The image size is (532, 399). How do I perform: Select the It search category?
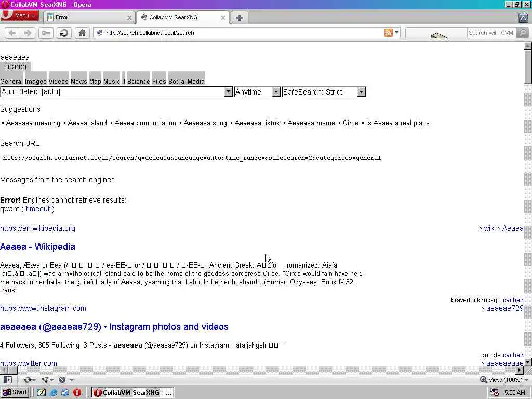click(124, 82)
